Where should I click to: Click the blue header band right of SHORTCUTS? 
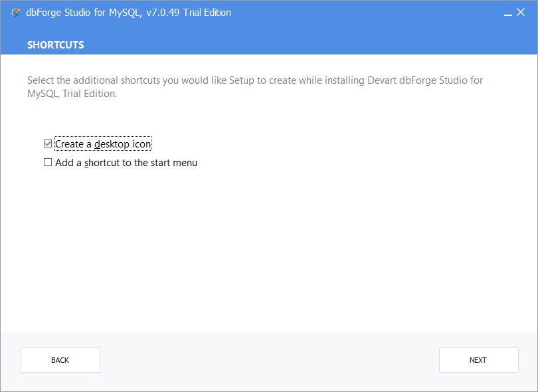tap(299, 45)
